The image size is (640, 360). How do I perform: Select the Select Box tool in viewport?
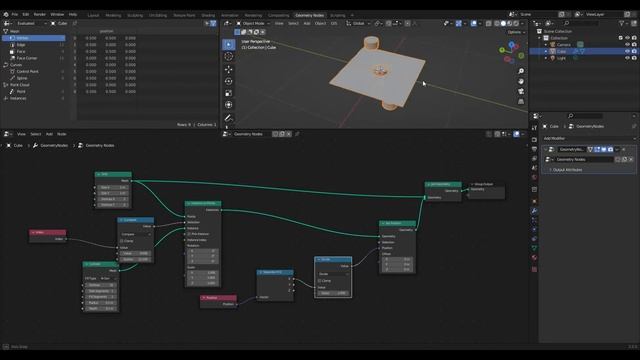pyautogui.click(x=229, y=44)
